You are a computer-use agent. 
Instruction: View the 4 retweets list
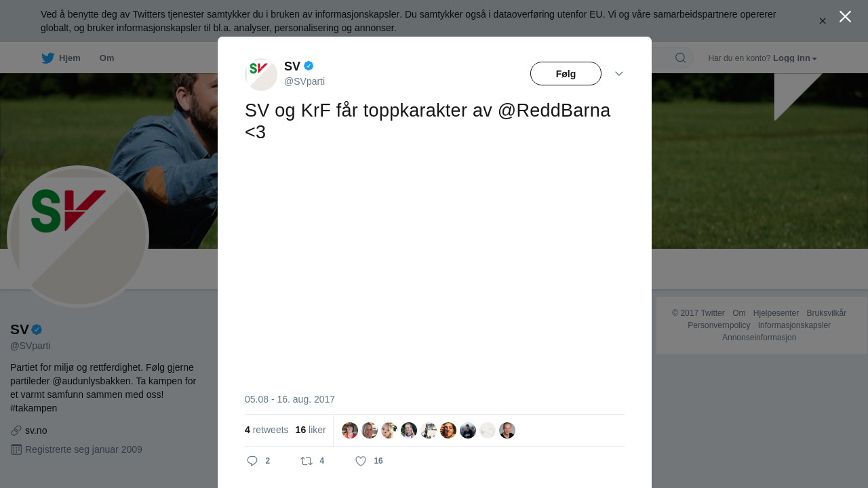(x=267, y=430)
